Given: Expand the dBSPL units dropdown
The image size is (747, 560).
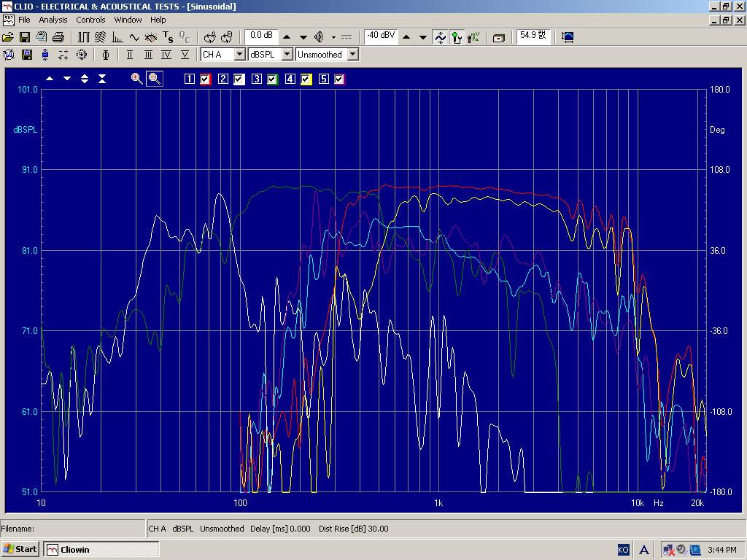Looking at the screenshot, I should (x=287, y=55).
